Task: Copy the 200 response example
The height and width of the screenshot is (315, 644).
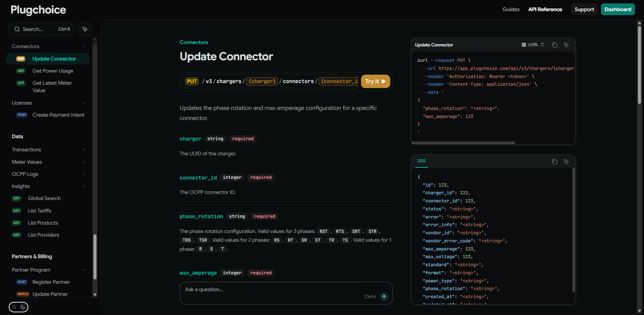Action: point(555,161)
